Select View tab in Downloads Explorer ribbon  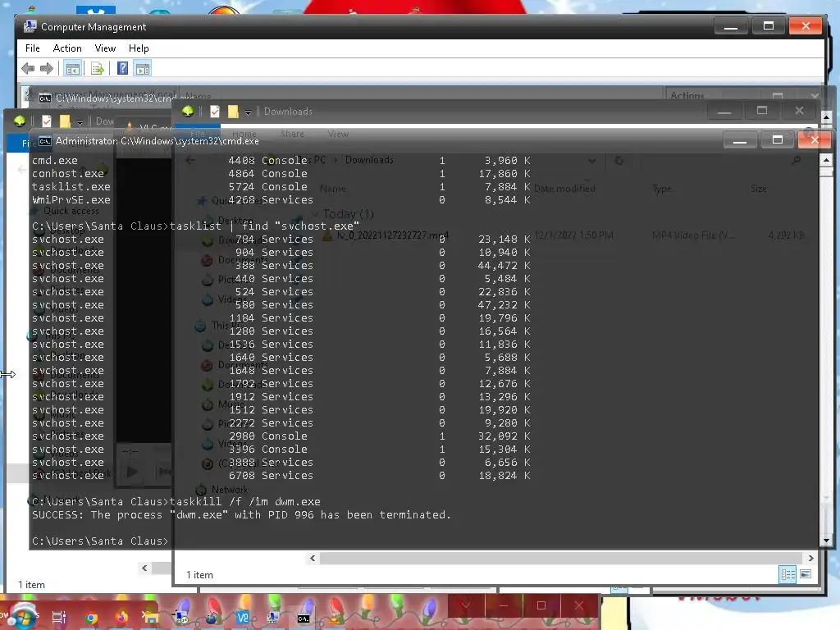338,134
